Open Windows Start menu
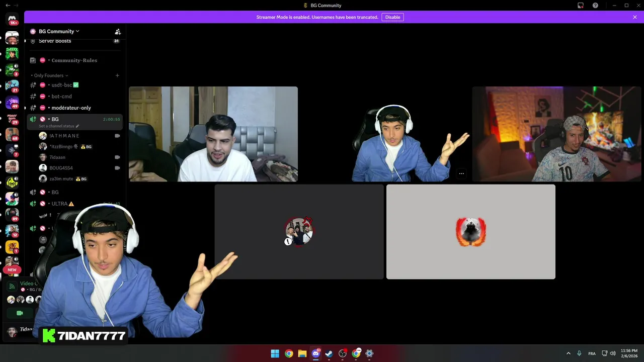The image size is (644, 362). pyautogui.click(x=275, y=353)
